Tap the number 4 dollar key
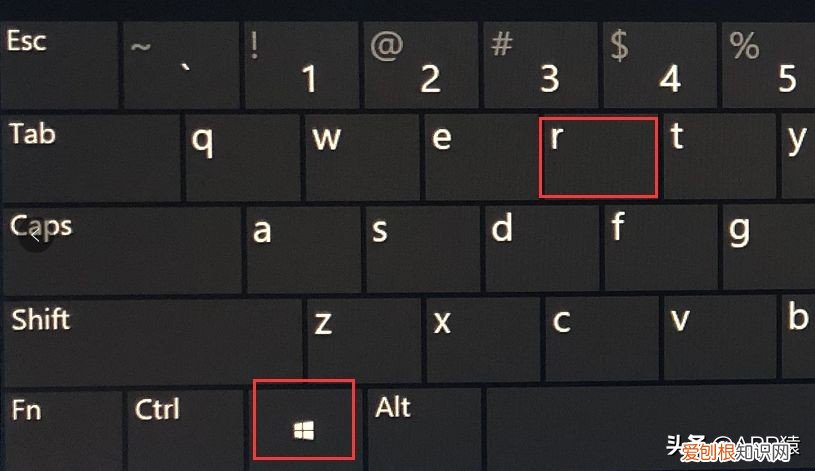This screenshot has width=815, height=471. pyautogui.click(x=660, y=64)
